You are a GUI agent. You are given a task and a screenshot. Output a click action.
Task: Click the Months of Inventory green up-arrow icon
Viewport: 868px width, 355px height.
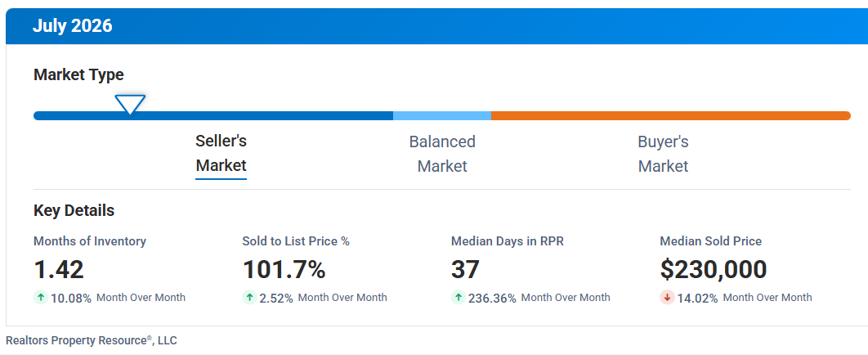[40, 298]
